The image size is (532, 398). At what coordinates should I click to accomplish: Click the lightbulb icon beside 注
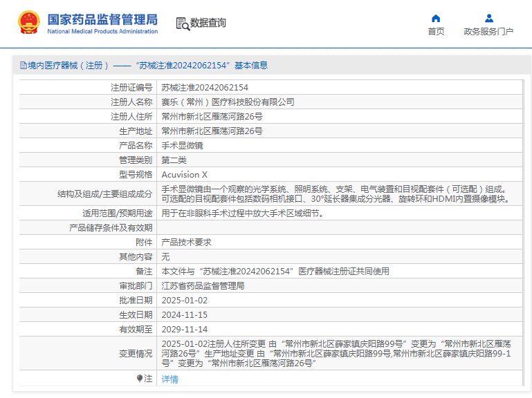(140, 378)
